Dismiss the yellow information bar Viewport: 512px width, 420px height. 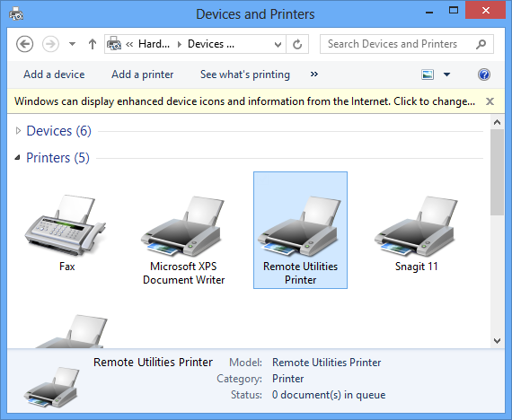(x=490, y=101)
